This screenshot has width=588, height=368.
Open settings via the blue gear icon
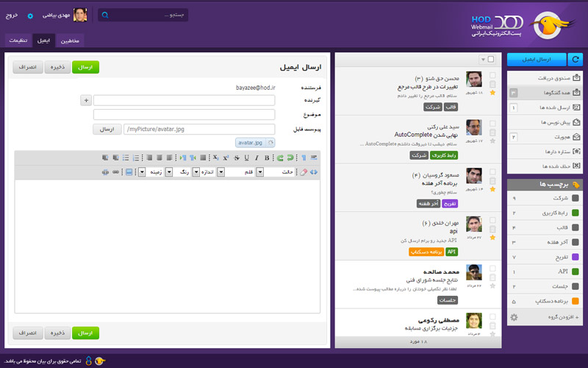pyautogui.click(x=30, y=15)
